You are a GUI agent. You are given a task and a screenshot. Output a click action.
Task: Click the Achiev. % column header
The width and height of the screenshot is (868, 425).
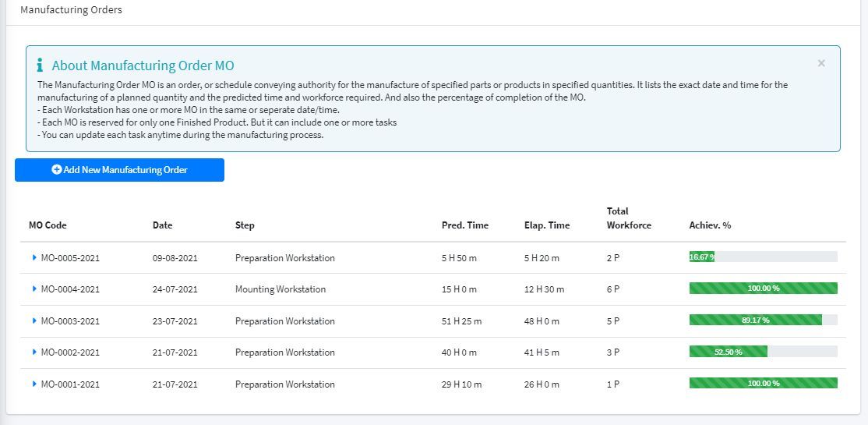(x=710, y=225)
